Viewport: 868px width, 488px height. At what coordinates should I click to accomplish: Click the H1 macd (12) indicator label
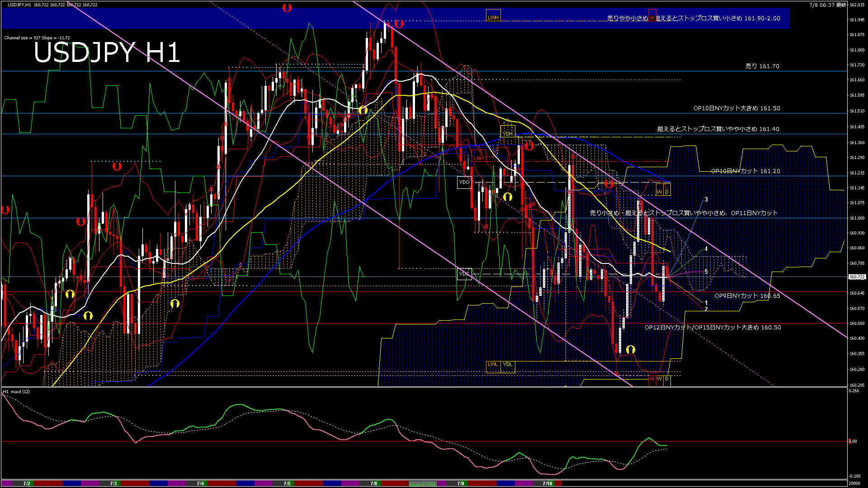16,391
